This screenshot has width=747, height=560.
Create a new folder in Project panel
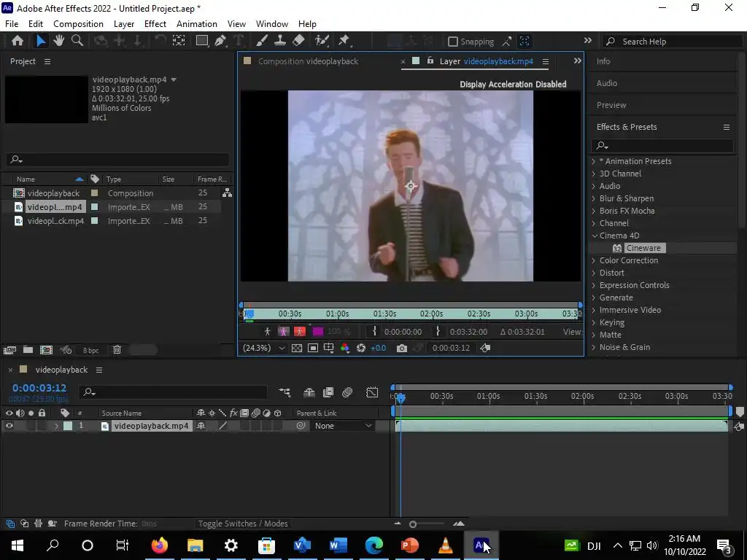(28, 350)
